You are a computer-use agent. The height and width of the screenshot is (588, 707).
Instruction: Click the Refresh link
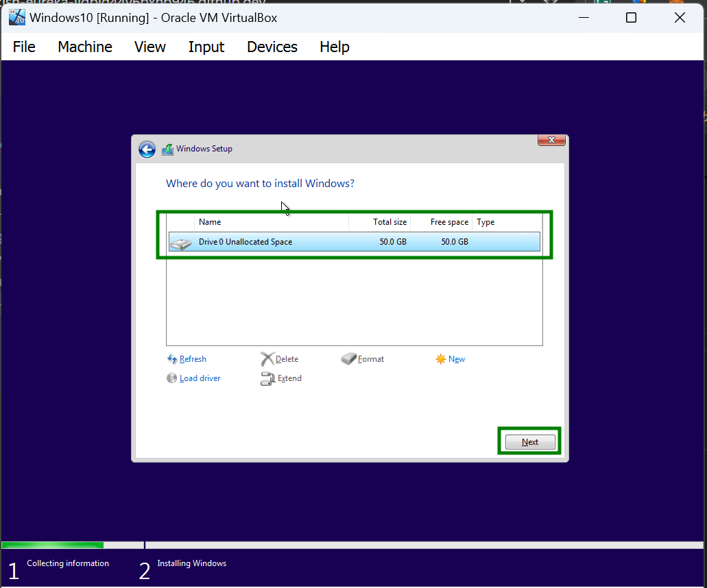[x=193, y=359]
